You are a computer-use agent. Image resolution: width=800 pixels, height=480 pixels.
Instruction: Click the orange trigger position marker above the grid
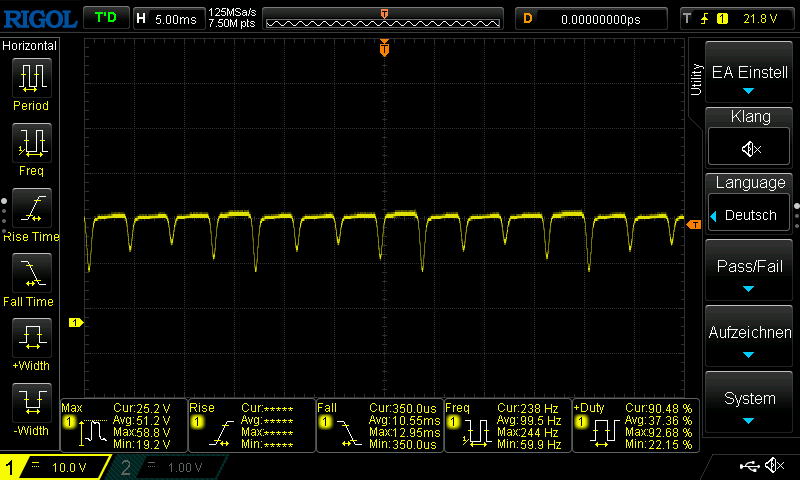(384, 48)
